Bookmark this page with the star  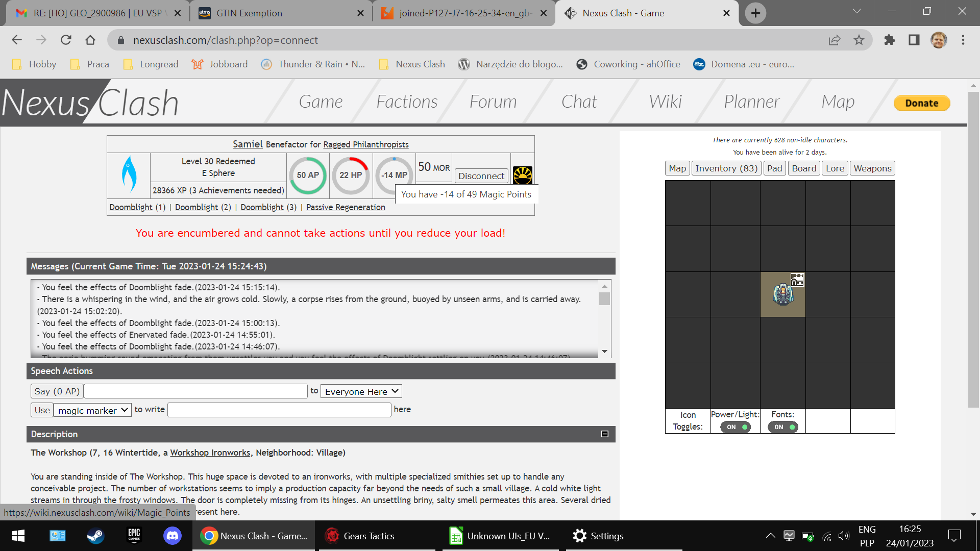tap(859, 40)
